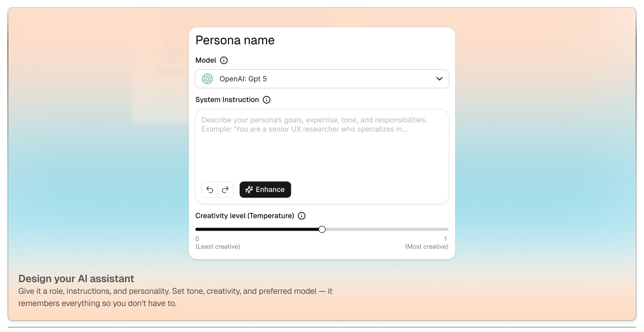
Task: Click the '(Most creative)' slider label
Action: pos(426,246)
